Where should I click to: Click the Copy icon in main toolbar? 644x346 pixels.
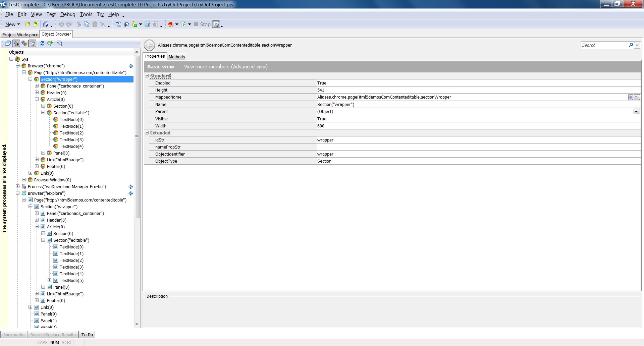point(87,24)
